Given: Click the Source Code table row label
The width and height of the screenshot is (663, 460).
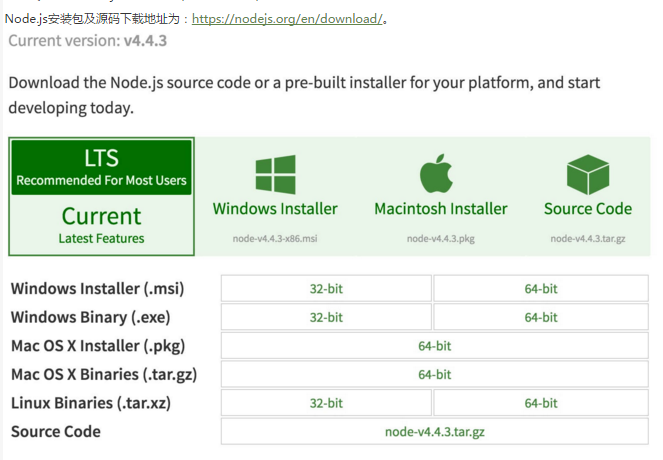Looking at the screenshot, I should pyautogui.click(x=56, y=432).
